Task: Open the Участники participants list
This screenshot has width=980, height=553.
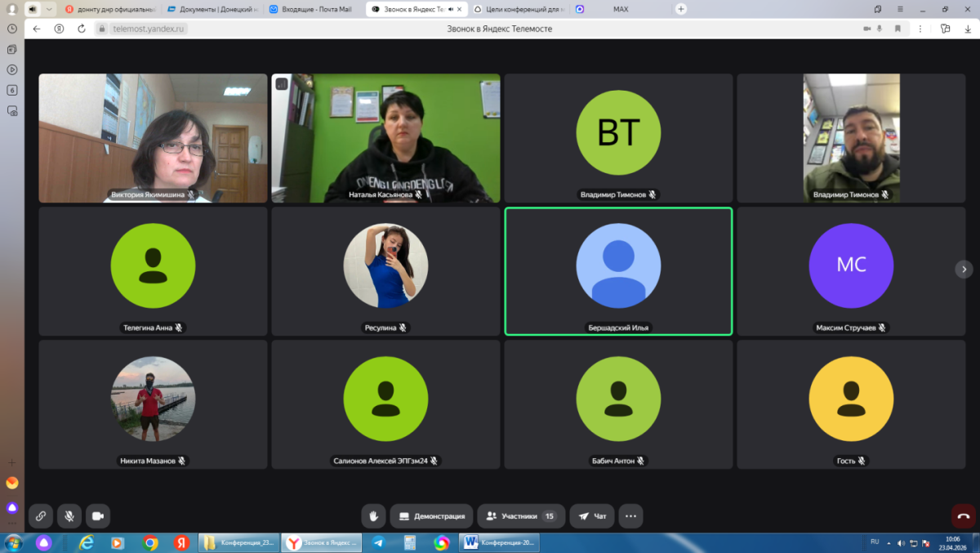Action: [521, 516]
